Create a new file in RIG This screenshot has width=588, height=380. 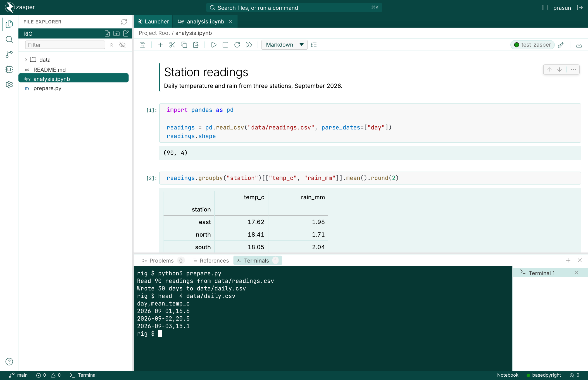click(x=107, y=33)
